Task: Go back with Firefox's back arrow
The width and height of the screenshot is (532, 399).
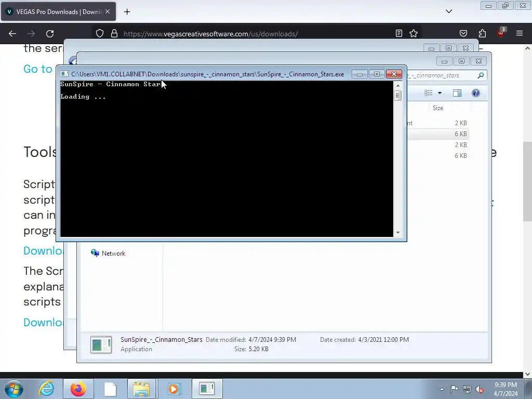Action: click(12, 34)
